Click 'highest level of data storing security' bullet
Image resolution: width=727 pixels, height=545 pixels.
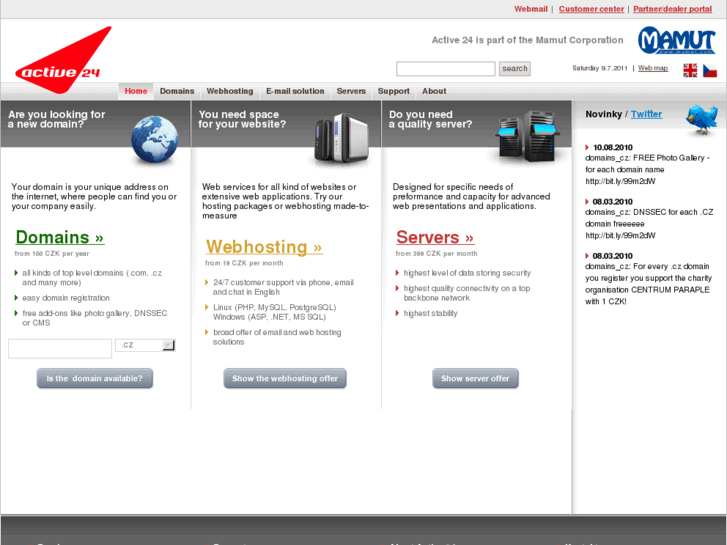467,273
